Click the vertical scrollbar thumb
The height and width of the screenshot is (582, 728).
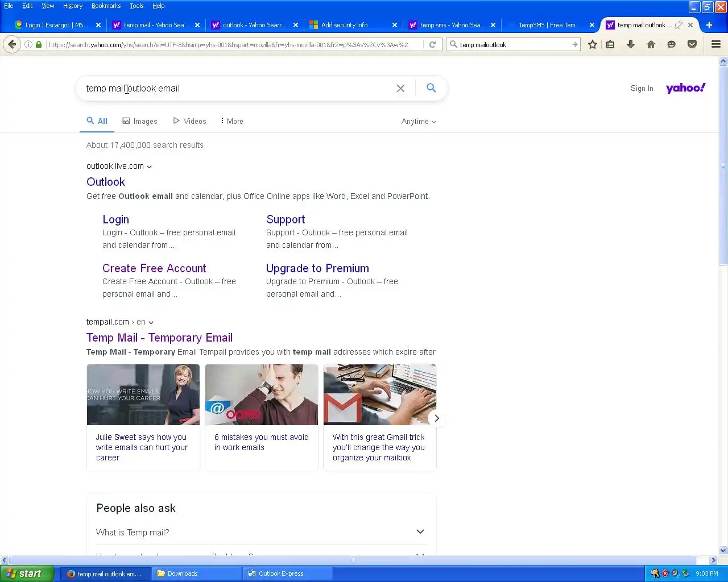click(723, 165)
